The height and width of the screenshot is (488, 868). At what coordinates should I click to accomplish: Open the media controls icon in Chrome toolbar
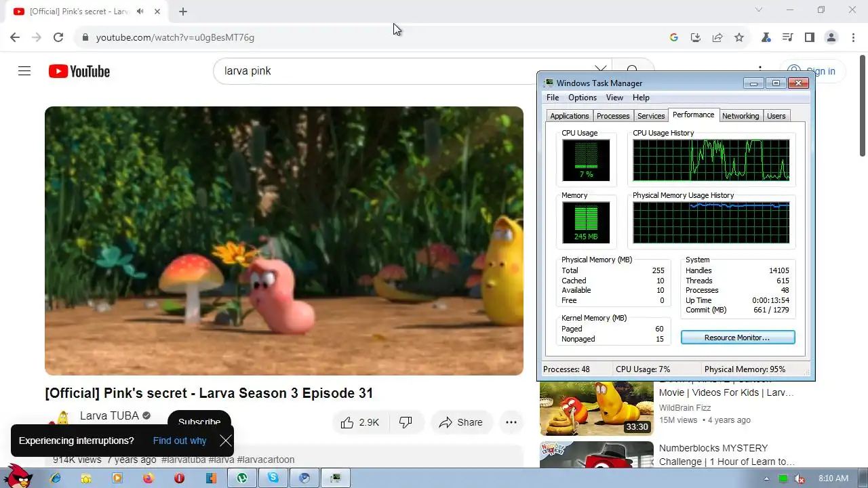click(x=788, y=37)
